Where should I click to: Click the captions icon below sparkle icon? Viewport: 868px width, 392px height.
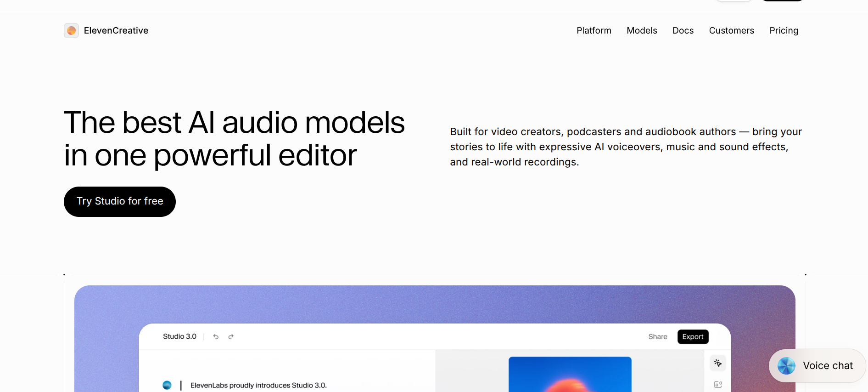tap(718, 385)
